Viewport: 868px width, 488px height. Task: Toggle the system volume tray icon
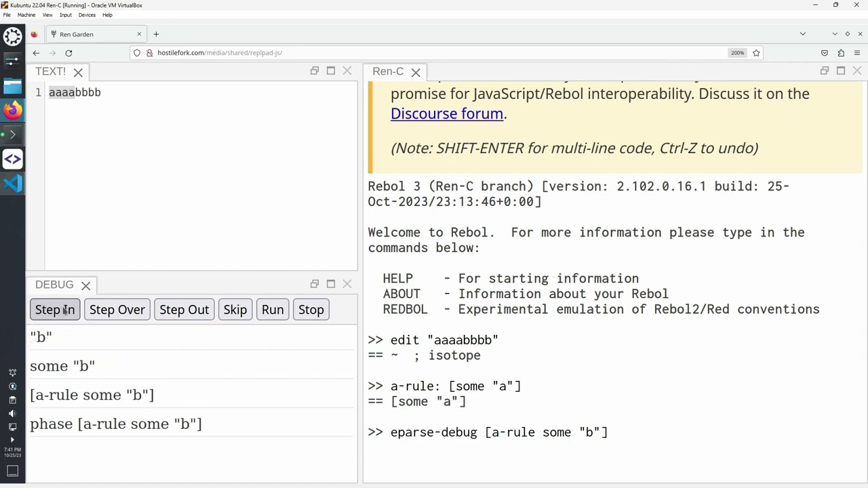[12, 413]
